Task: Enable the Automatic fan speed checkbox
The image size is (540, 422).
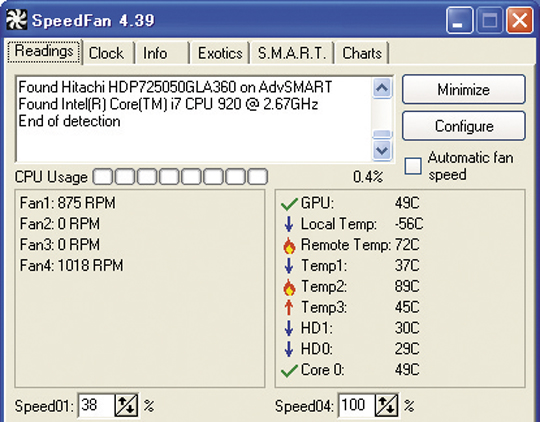Action: (x=413, y=166)
